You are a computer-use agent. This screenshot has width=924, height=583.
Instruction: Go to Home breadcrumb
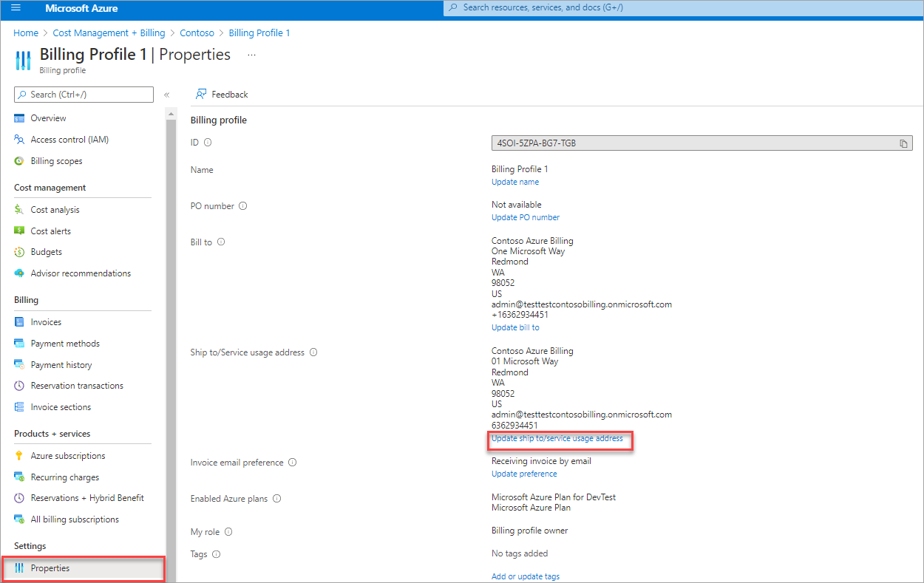pos(26,33)
